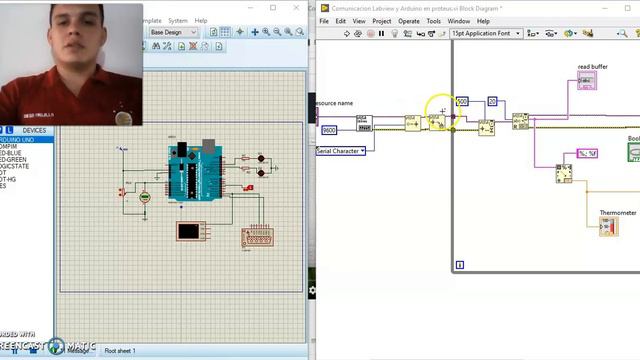The image size is (640, 360).
Task: Click the Abort Execution button in LabVIEW
Action: [x=371, y=33]
